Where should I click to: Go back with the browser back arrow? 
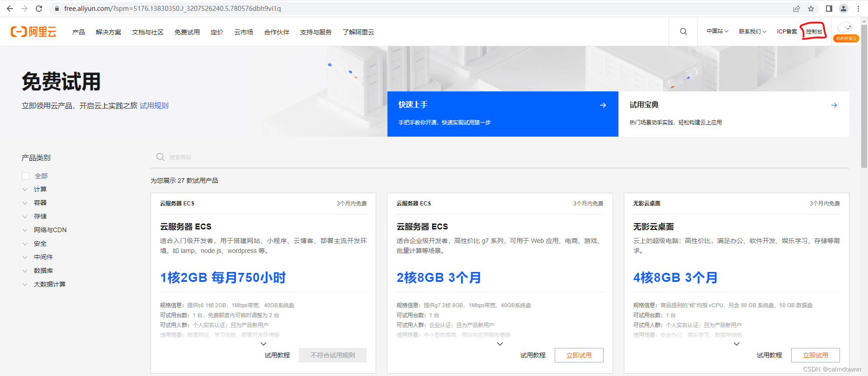(x=9, y=9)
